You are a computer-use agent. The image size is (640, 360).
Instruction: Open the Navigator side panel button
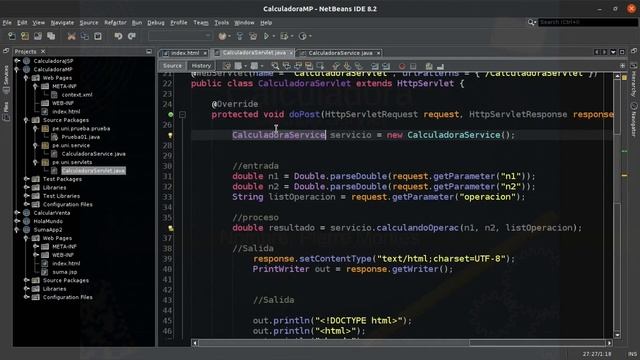point(633,119)
